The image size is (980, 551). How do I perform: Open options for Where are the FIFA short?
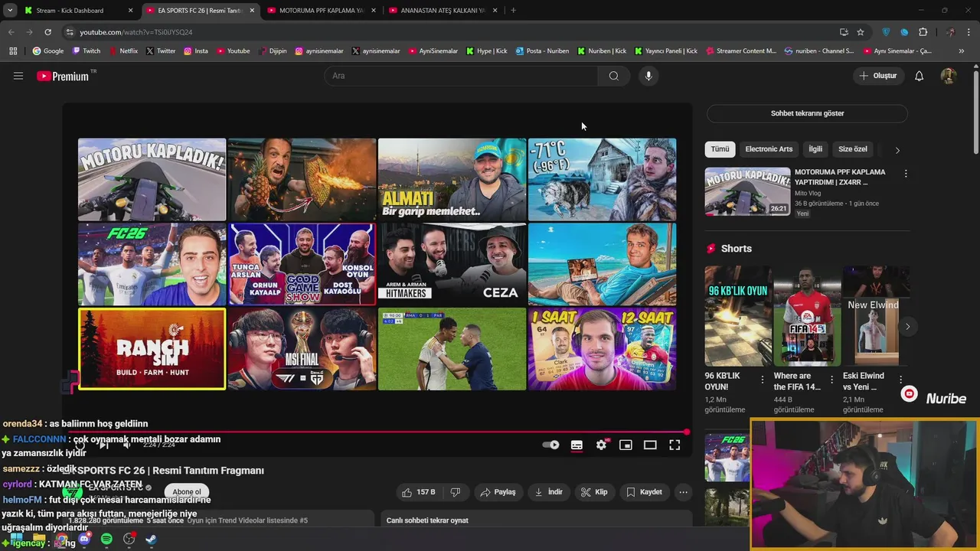[x=831, y=380]
